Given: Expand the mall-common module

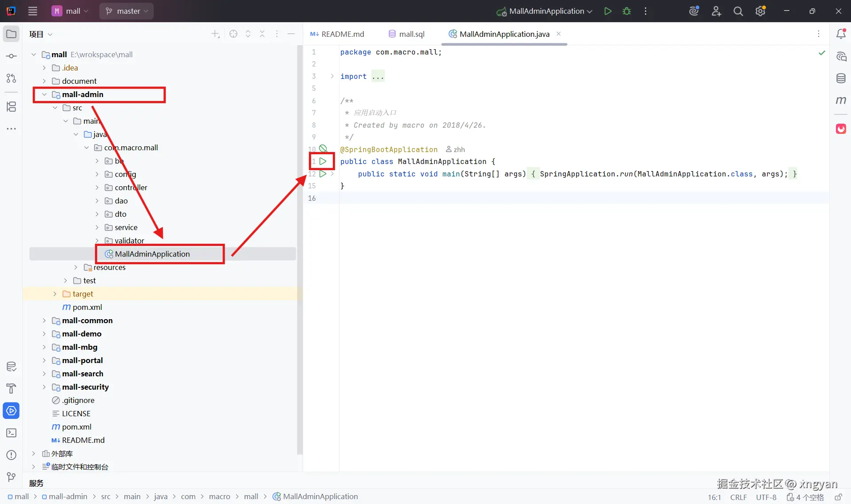Looking at the screenshot, I should click(44, 320).
